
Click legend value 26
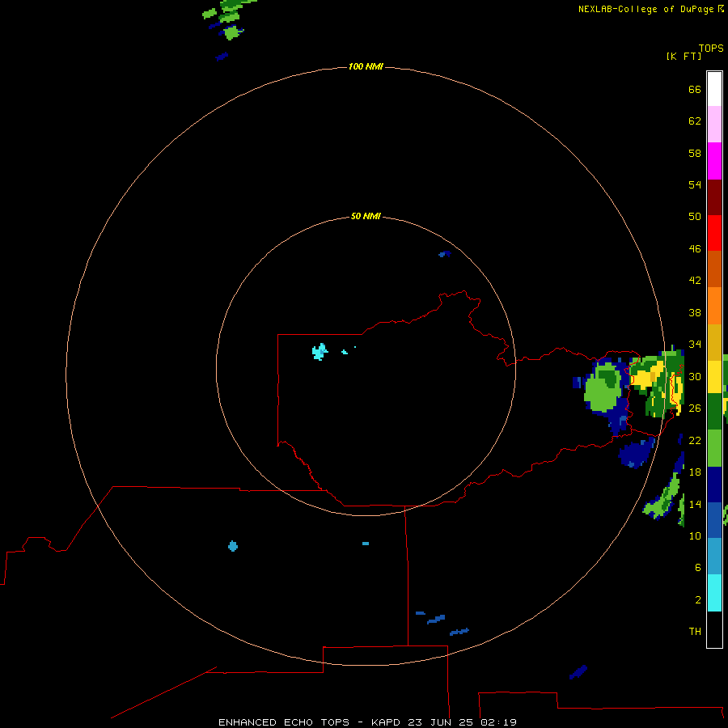(695, 408)
